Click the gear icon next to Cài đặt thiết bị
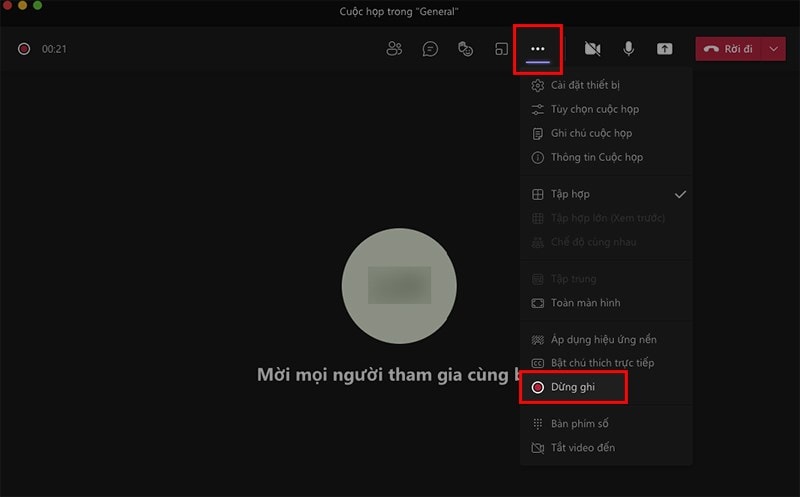This screenshot has width=800, height=497. (537, 85)
